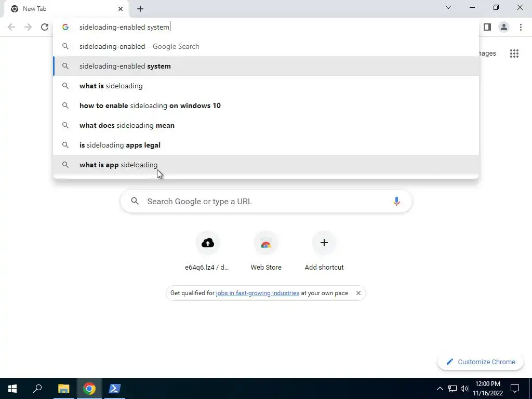
Task: Open Windows taskbar search
Action: [37, 389]
